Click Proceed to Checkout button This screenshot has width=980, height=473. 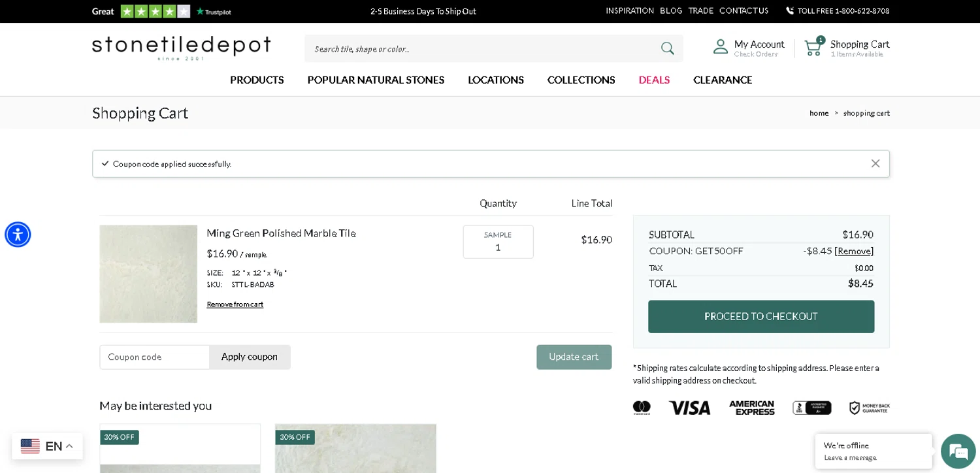point(760,317)
